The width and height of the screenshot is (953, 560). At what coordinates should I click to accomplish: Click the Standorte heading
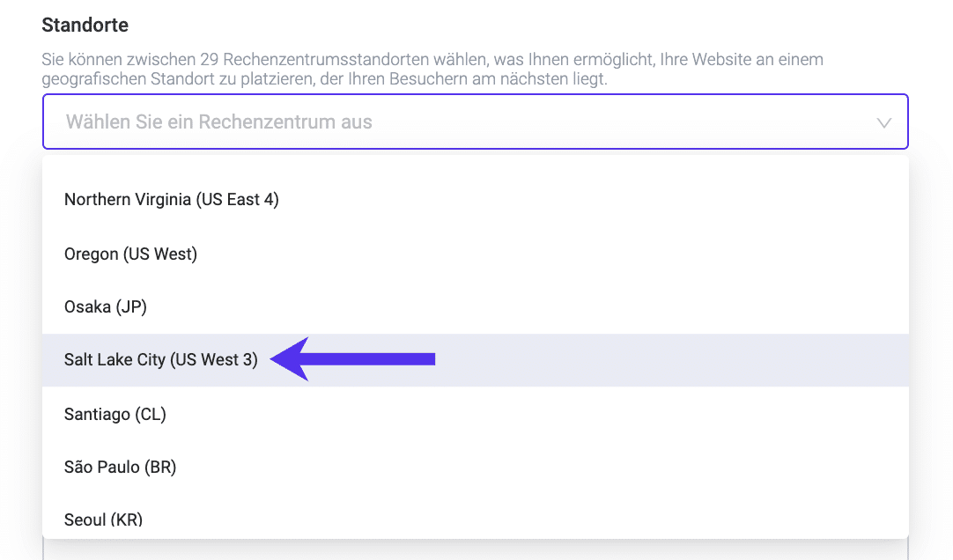[x=85, y=26]
